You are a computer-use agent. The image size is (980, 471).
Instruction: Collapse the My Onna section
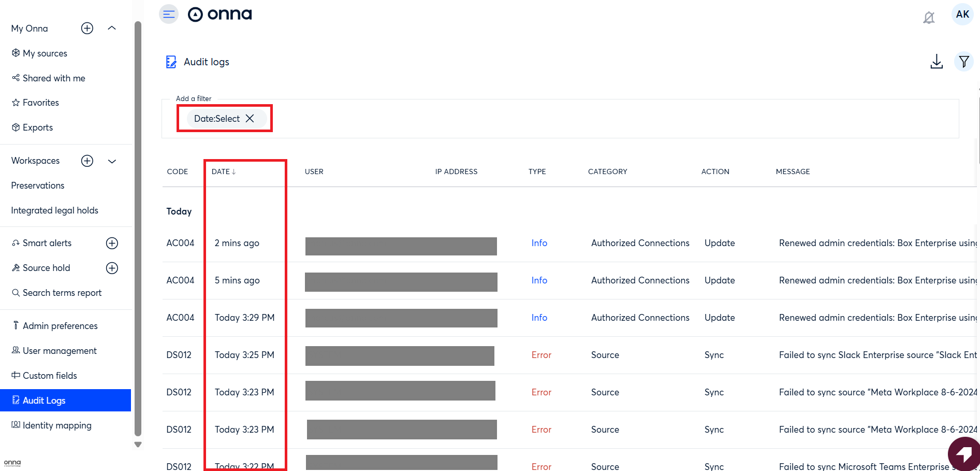[112, 28]
